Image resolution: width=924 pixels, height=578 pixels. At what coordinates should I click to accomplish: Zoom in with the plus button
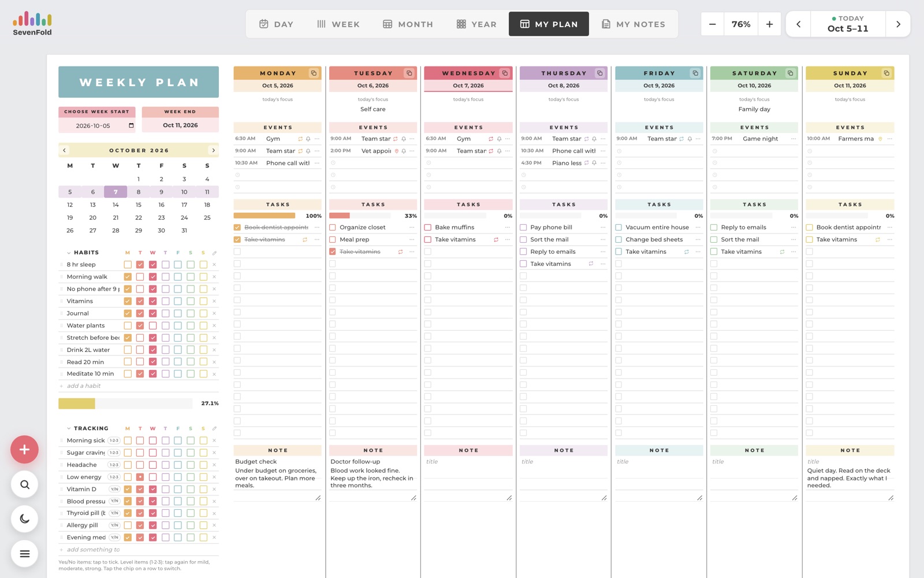pos(769,24)
